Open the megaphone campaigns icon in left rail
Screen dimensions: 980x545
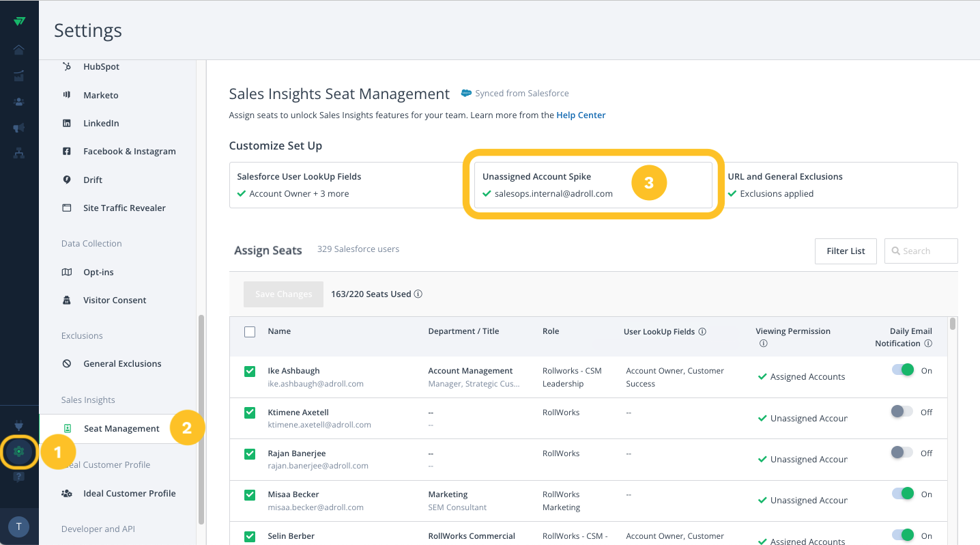(x=19, y=128)
